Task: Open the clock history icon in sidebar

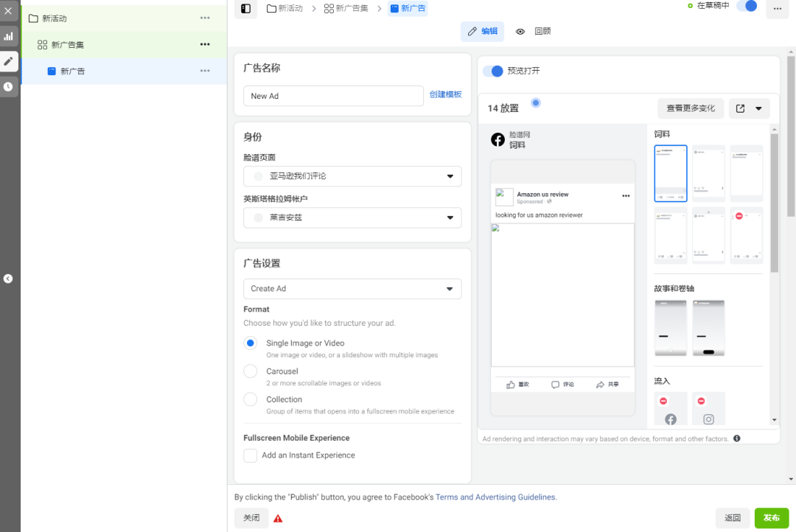Action: [8, 87]
